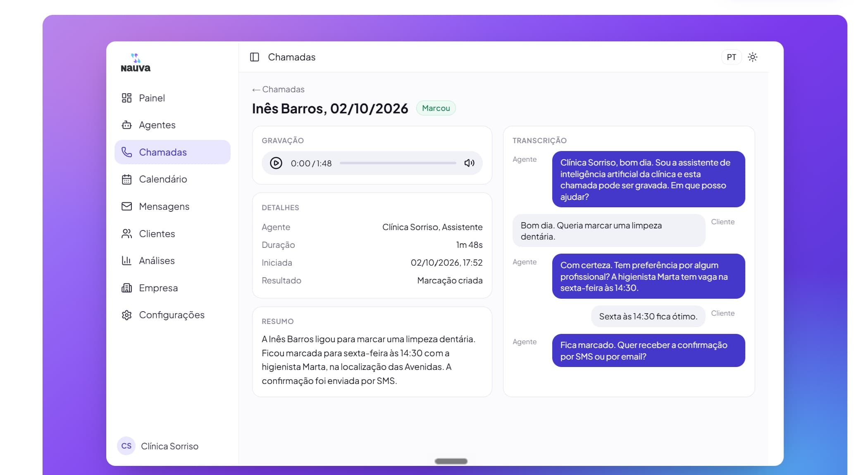
Task: Mute the recording volume icon
Action: coord(469,163)
